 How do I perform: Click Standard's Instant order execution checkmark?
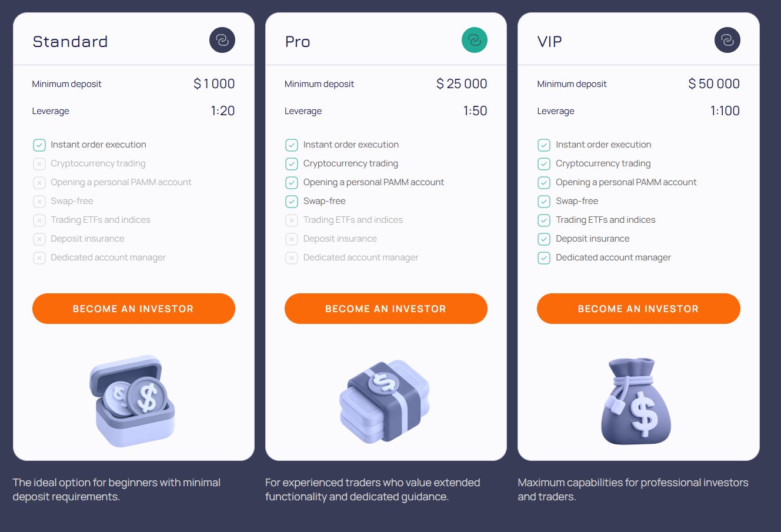pos(39,145)
